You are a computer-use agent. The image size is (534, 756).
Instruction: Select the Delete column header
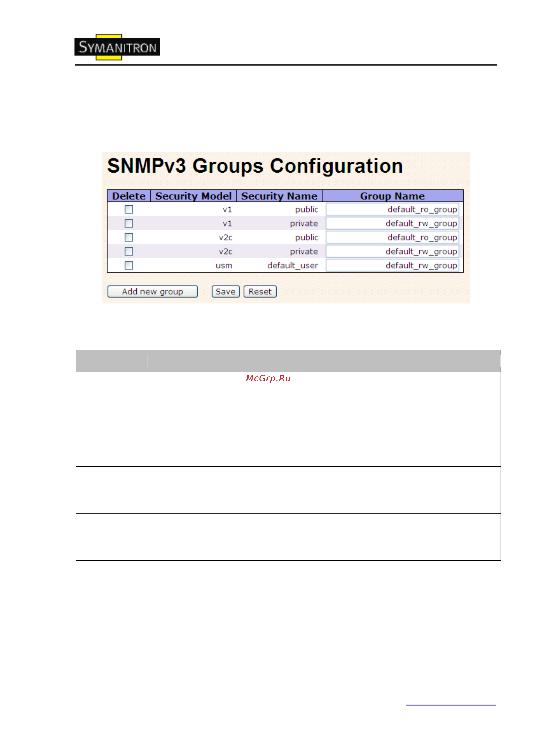[129, 196]
